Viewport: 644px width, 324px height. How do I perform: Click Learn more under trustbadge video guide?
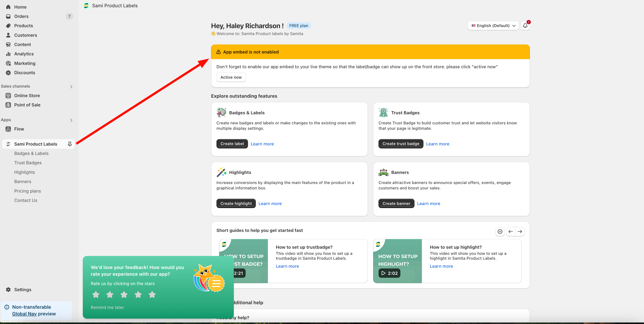287,266
